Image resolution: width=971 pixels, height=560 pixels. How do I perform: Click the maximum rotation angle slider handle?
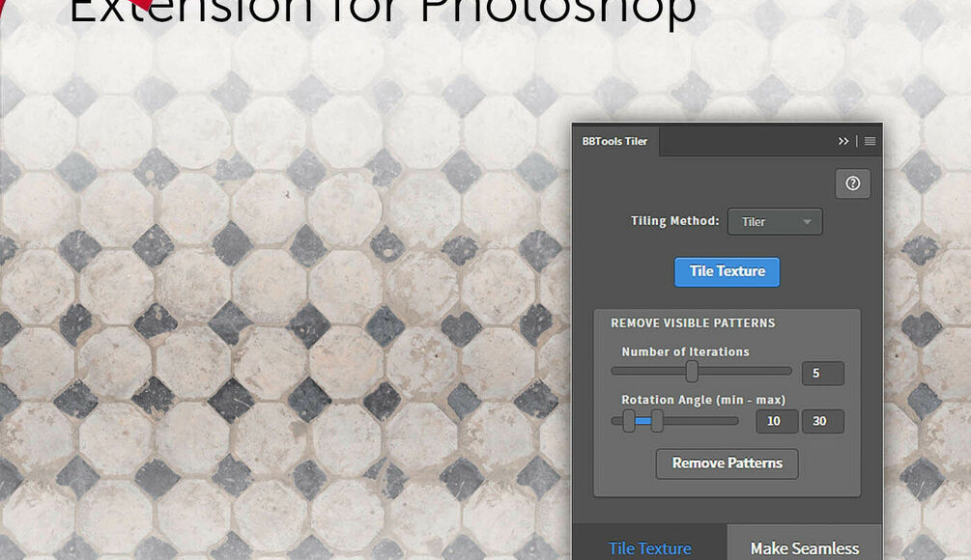pyautogui.click(x=657, y=421)
